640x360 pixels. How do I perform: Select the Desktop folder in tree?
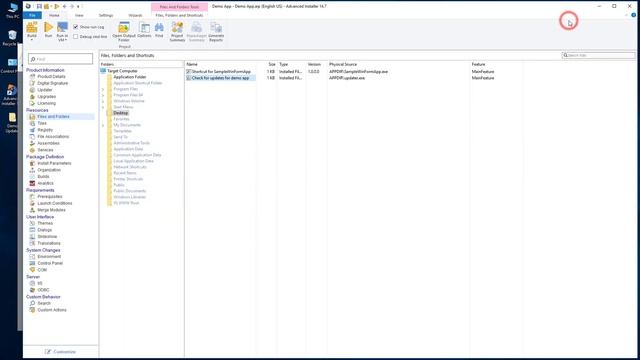[120, 113]
